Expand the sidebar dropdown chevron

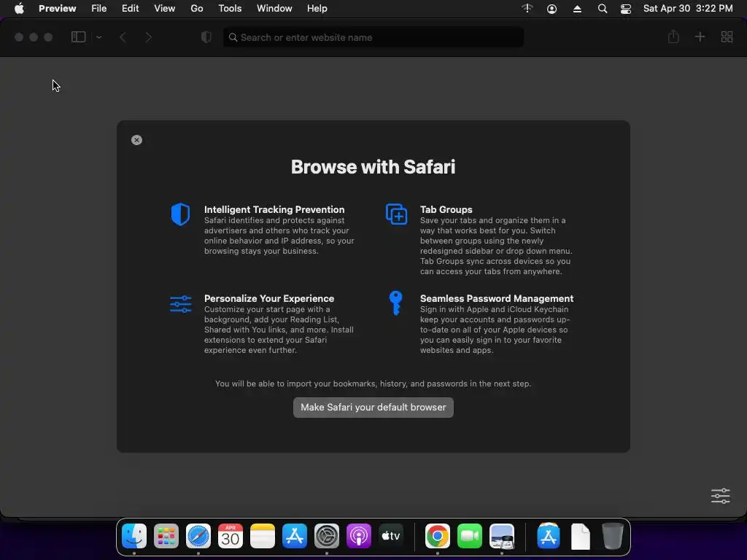[x=98, y=37]
